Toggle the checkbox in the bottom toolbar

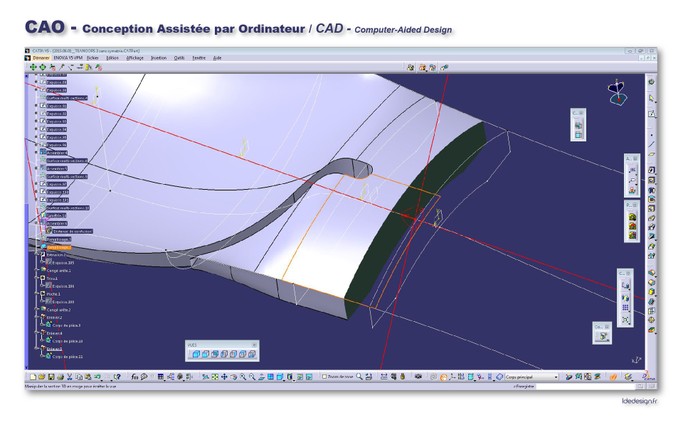coord(324,377)
